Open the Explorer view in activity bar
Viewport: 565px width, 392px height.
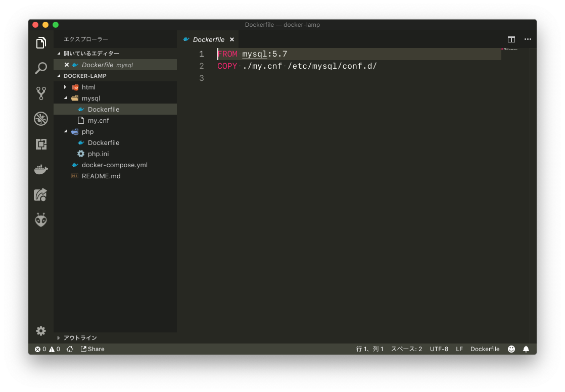(41, 42)
